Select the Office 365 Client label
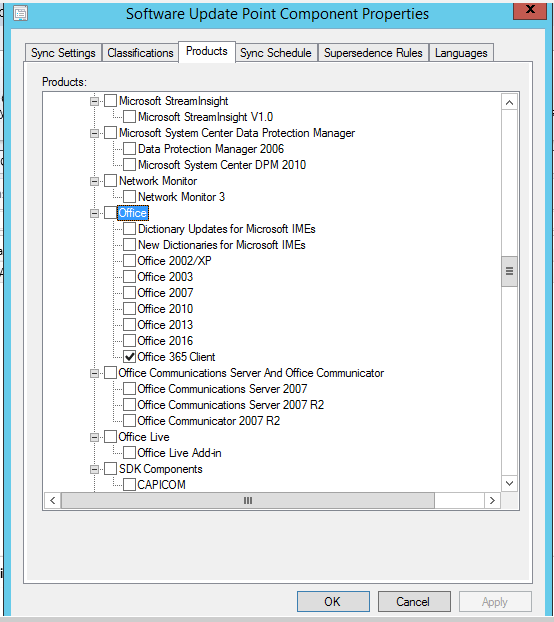Viewport: 554px width, 622px height. tap(176, 357)
